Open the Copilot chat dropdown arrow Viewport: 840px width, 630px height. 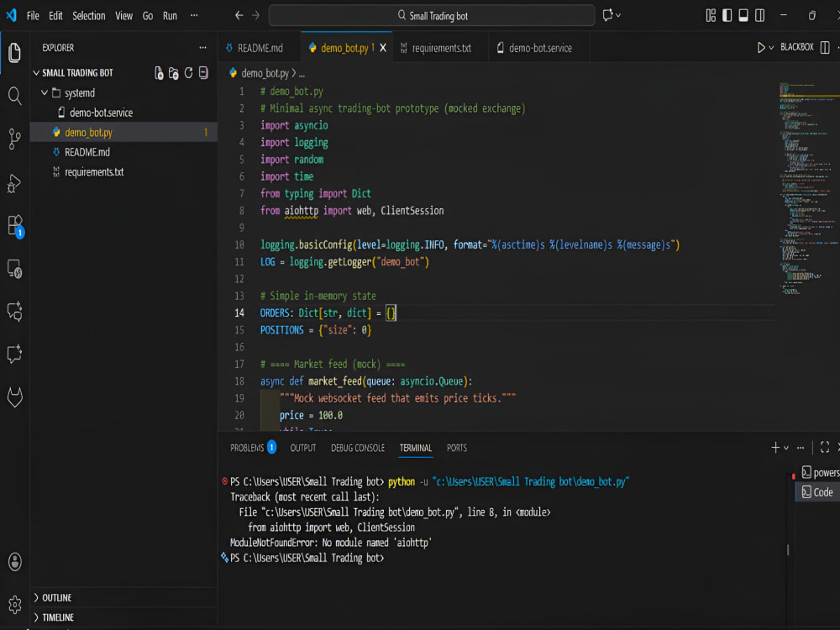[x=618, y=15]
